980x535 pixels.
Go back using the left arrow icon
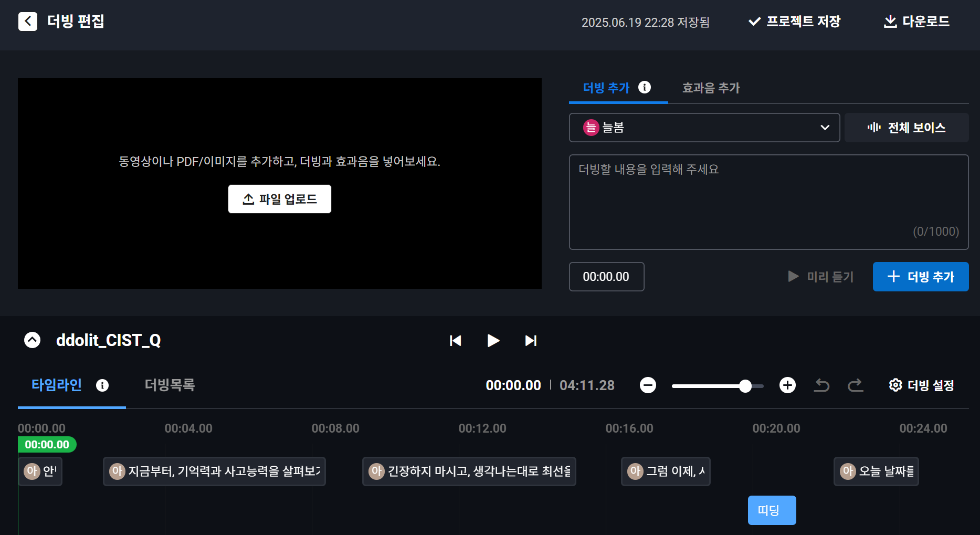click(28, 22)
